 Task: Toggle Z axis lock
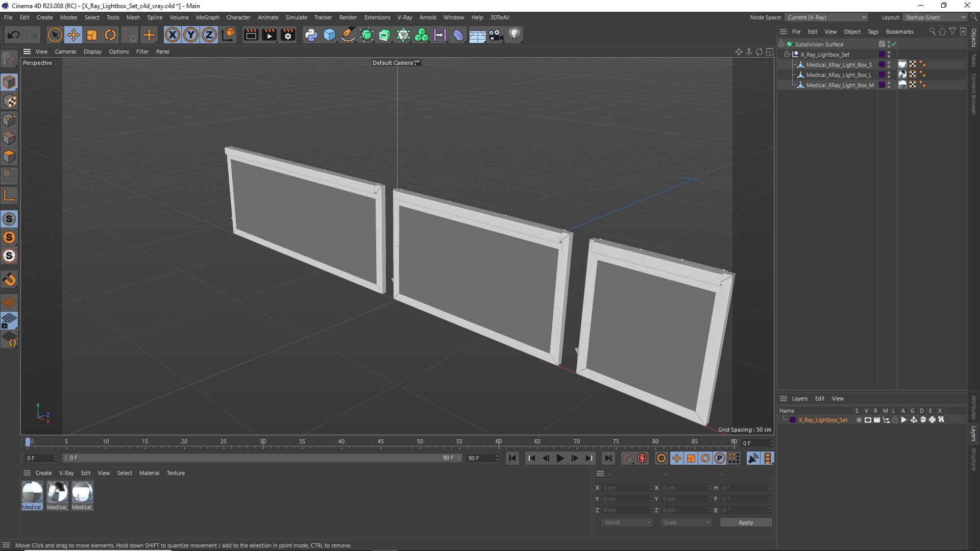209,35
